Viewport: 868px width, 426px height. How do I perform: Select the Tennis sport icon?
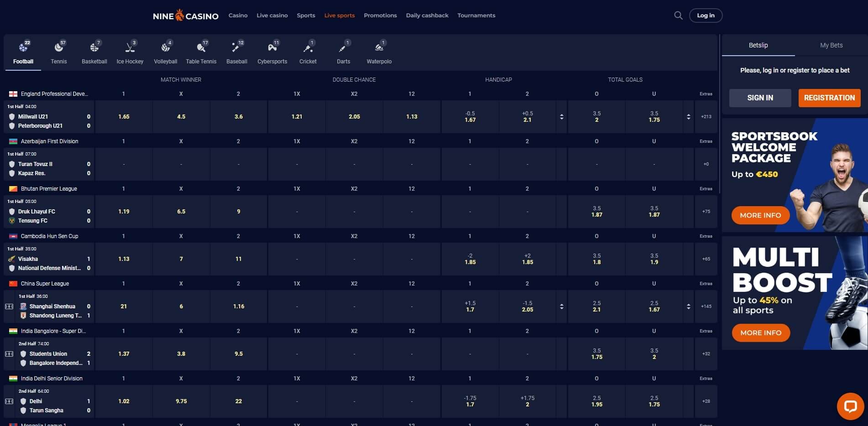[x=58, y=47]
